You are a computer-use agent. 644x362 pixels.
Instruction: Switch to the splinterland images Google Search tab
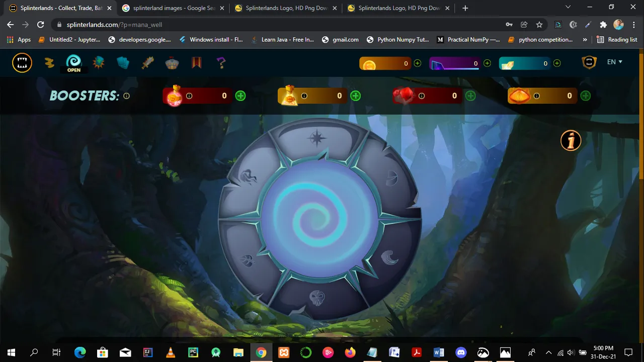pos(173,8)
